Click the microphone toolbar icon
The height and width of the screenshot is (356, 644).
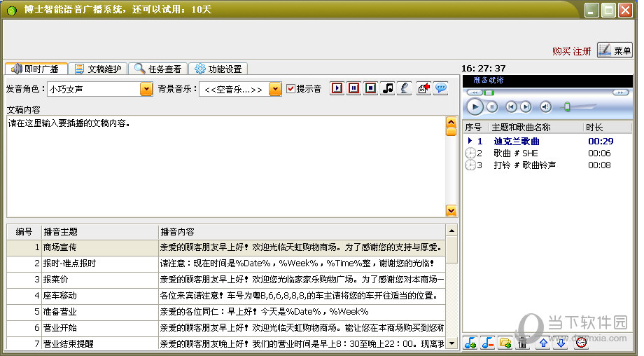404,88
